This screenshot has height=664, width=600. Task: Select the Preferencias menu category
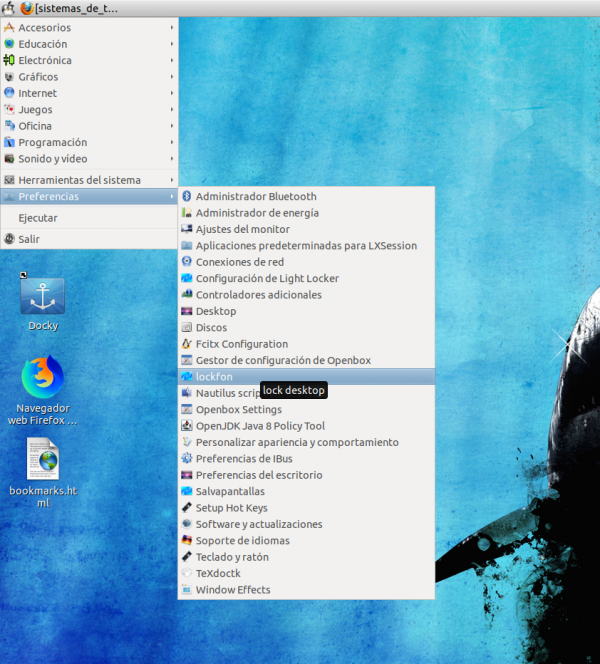(89, 196)
